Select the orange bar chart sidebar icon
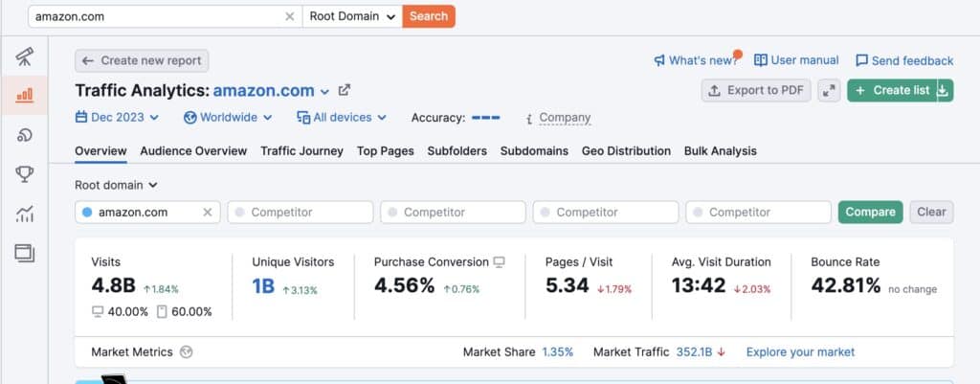This screenshot has height=384, width=980. click(x=24, y=95)
